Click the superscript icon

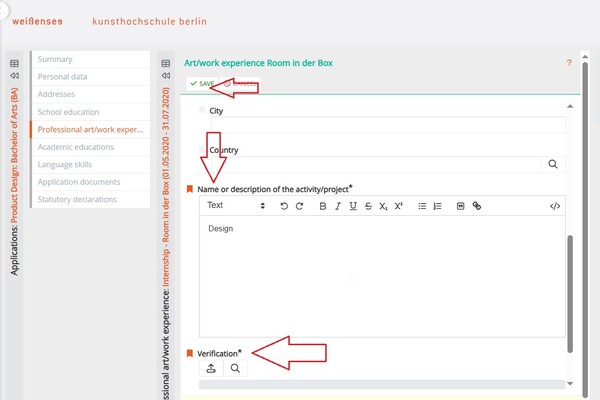[398, 206]
